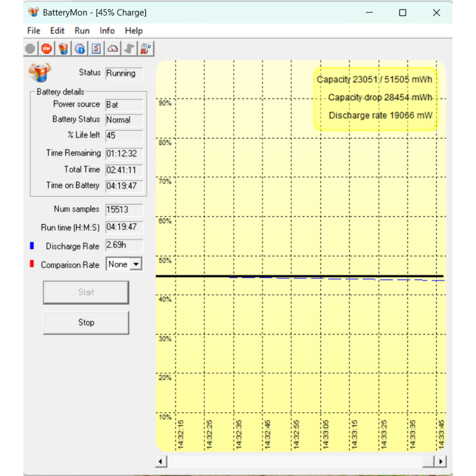
Task: Open the File menu
Action: (x=34, y=30)
